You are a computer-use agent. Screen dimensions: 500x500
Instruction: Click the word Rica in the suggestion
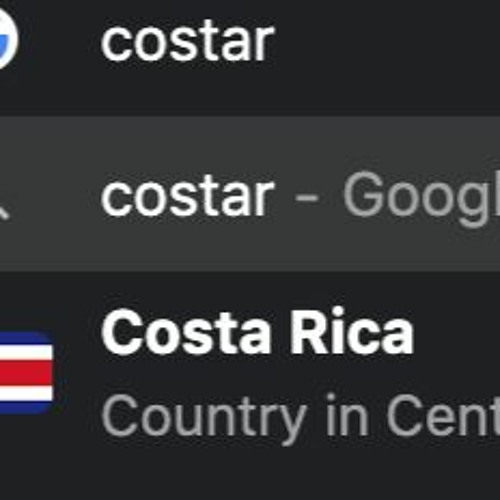tap(352, 332)
